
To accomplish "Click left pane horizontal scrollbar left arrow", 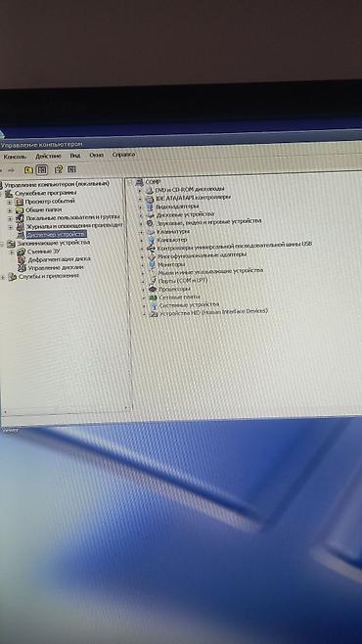I will pyautogui.click(x=5, y=411).
